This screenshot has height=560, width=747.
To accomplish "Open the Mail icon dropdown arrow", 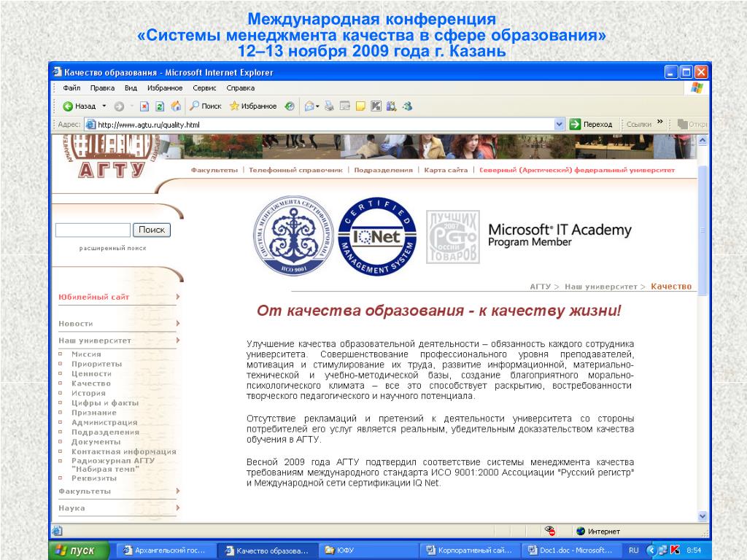I will tap(317, 106).
